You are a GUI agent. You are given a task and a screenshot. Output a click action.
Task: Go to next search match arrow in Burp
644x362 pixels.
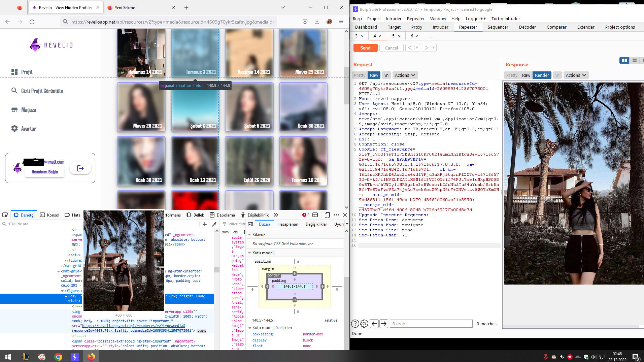[x=384, y=324]
